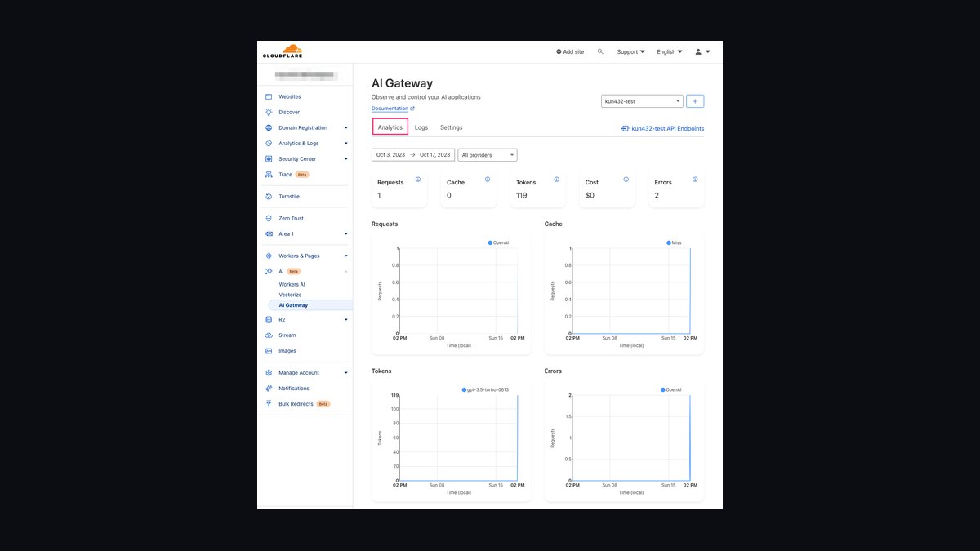
Task: Click the R2 storage sidebar icon
Action: click(x=269, y=319)
